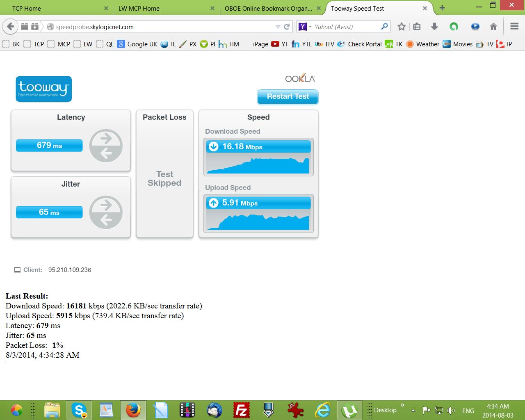Click the client IP 95.210.109.236
The width and height of the screenshot is (525, 420).
point(70,270)
